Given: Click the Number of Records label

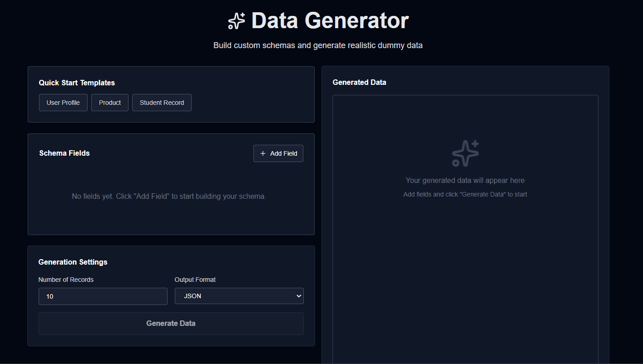Looking at the screenshot, I should click(x=66, y=280).
